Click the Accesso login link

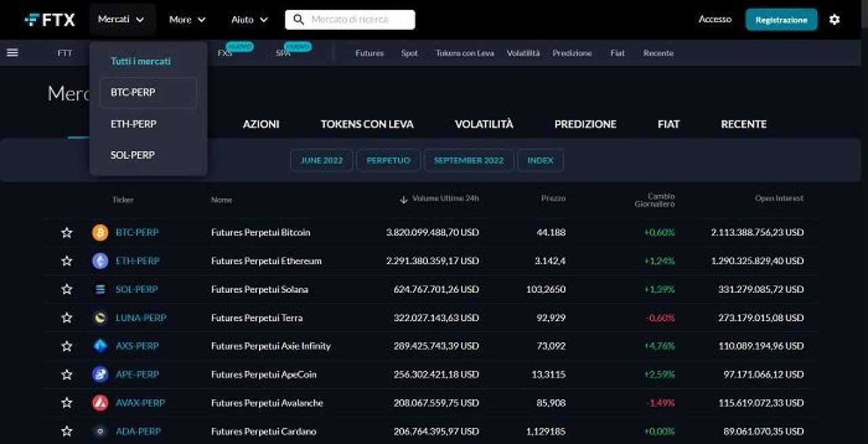715,20
